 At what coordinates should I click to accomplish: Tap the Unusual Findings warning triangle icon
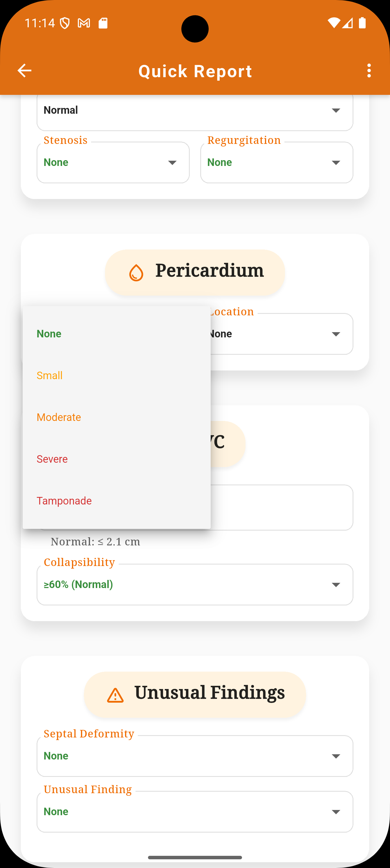[x=115, y=695]
